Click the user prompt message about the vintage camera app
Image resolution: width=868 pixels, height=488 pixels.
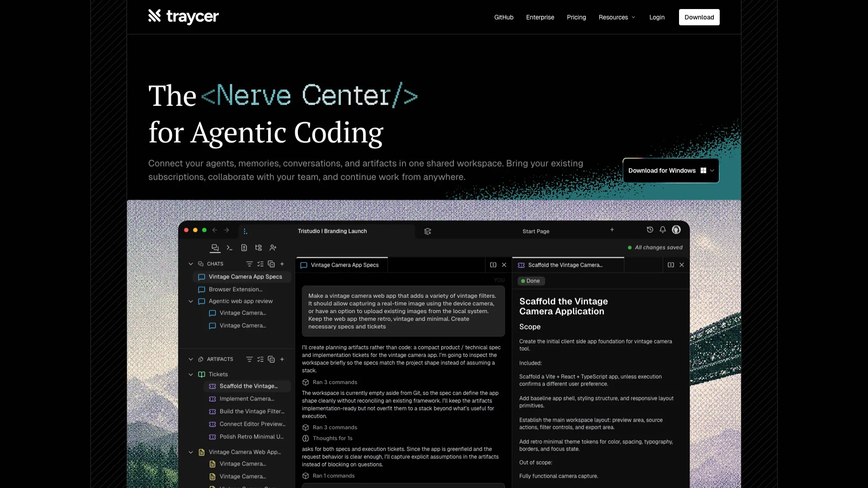click(x=403, y=311)
